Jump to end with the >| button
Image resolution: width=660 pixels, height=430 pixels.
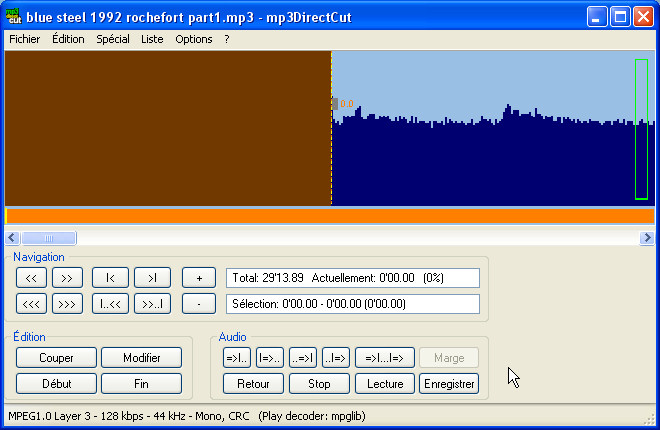(x=153, y=278)
